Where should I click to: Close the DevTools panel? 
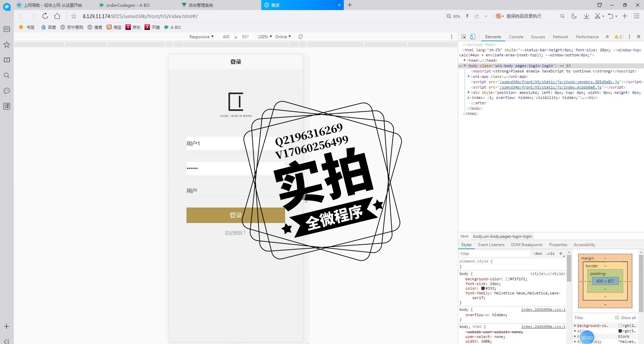639,37
